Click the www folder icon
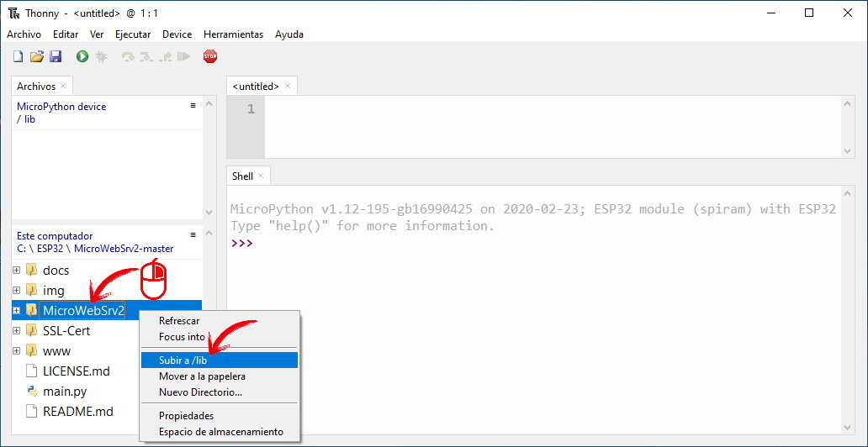Image resolution: width=868 pixels, height=447 pixels. (32, 350)
